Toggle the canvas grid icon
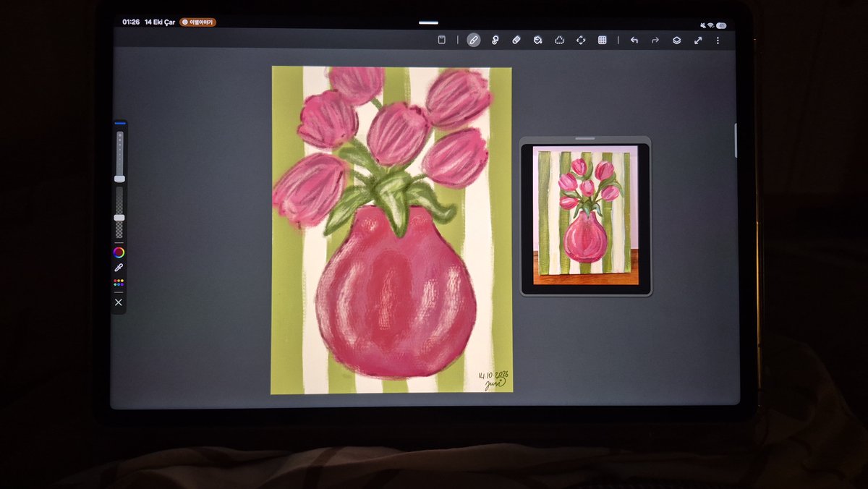This screenshot has height=489, width=868. tap(602, 40)
